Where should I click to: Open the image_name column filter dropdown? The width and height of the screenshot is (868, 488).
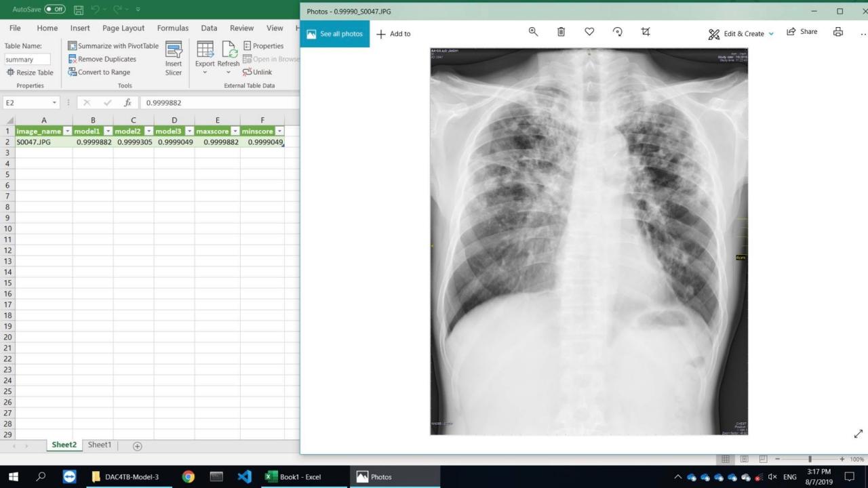tap(67, 131)
